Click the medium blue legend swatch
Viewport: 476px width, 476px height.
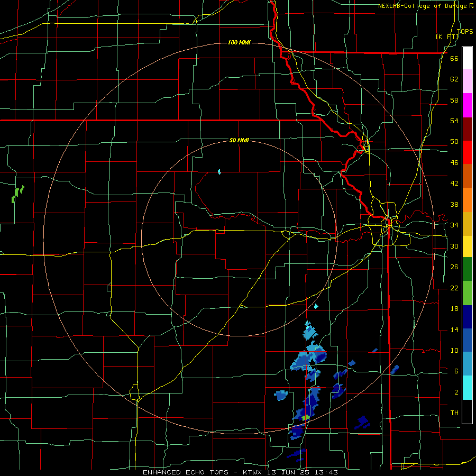[467, 340]
